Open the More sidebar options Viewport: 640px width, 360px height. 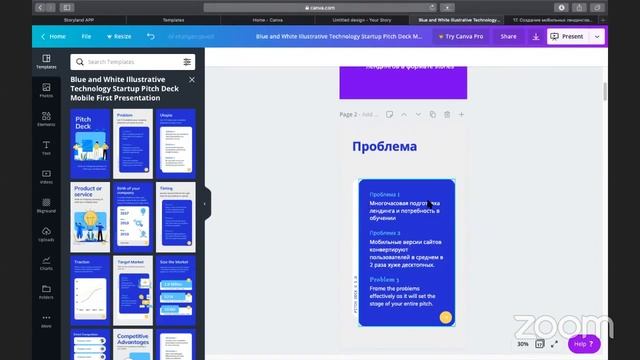point(46,321)
